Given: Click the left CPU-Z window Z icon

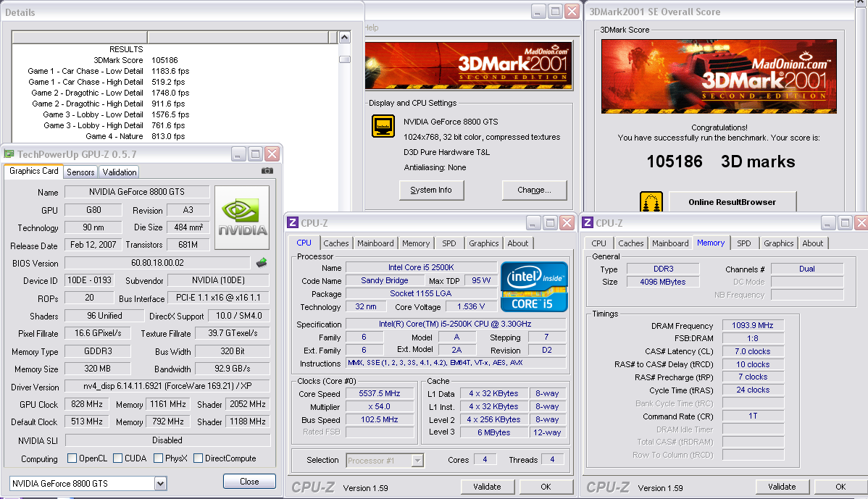Looking at the screenshot, I should click(x=293, y=222).
